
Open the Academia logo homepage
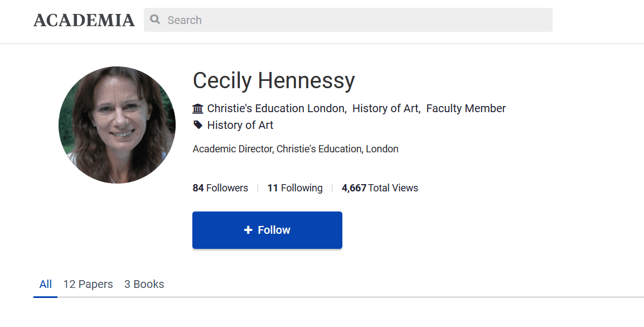point(84,21)
